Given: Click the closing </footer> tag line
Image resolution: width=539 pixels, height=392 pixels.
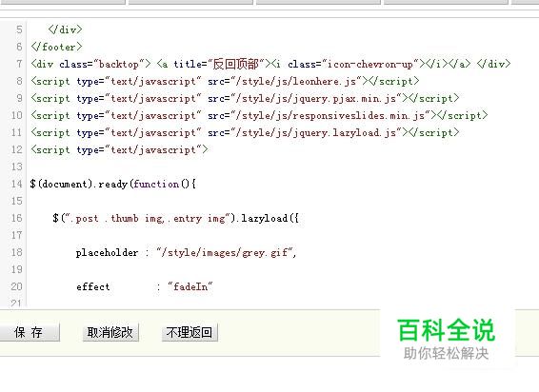Looking at the screenshot, I should tap(56, 47).
